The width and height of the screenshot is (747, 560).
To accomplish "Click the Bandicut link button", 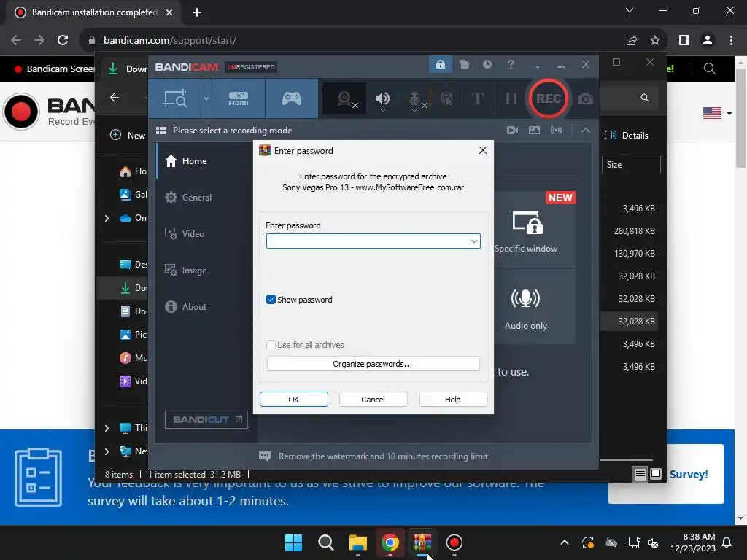I will tap(206, 419).
